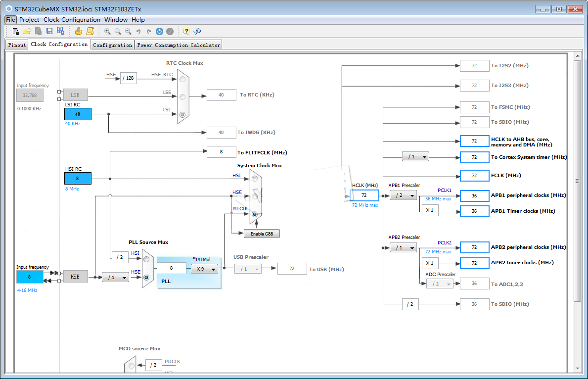Click the HSE oscillator block
Image resolution: width=588 pixels, height=379 pixels.
coord(75,277)
